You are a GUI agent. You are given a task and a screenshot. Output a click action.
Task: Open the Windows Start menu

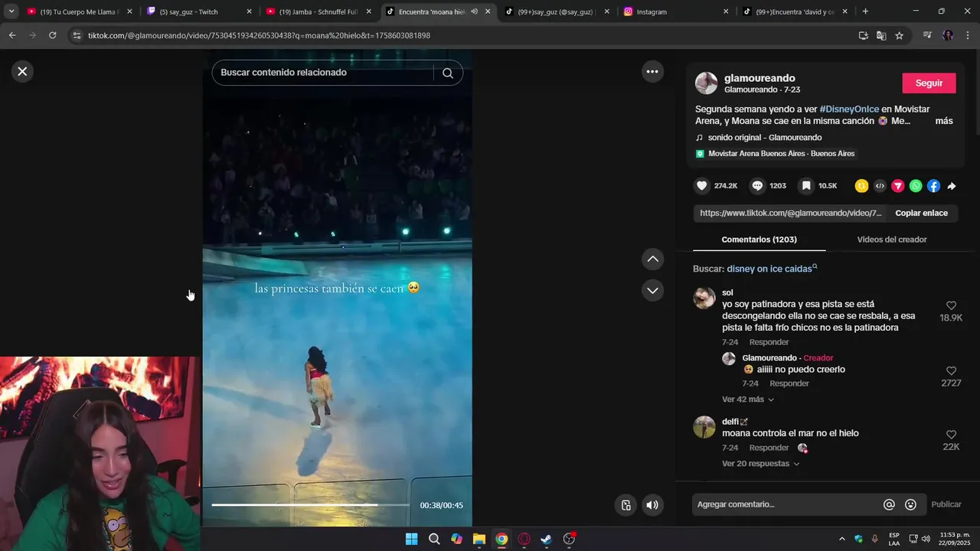pyautogui.click(x=411, y=539)
